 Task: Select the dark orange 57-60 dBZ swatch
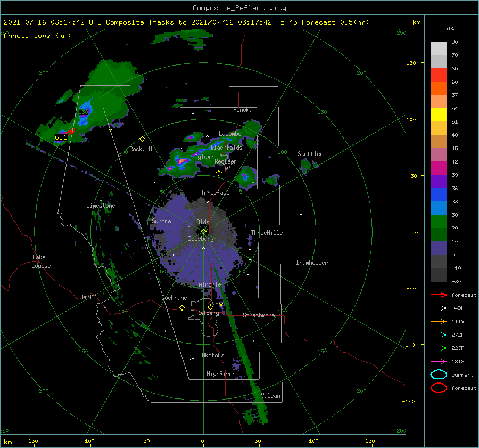pyautogui.click(x=439, y=88)
